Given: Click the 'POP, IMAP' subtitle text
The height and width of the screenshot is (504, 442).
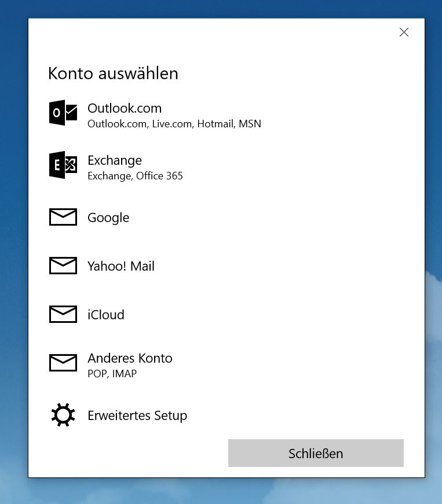Looking at the screenshot, I should click(x=112, y=373).
